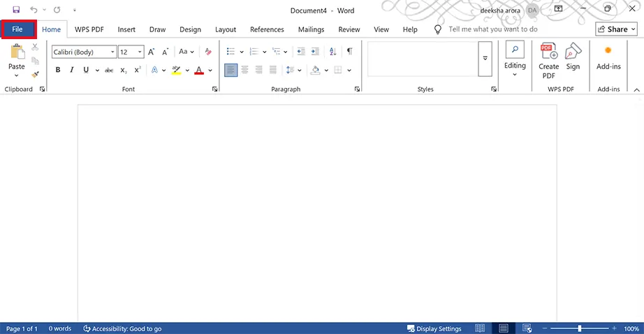
Task: Toggle paragraph marks display
Action: click(349, 51)
